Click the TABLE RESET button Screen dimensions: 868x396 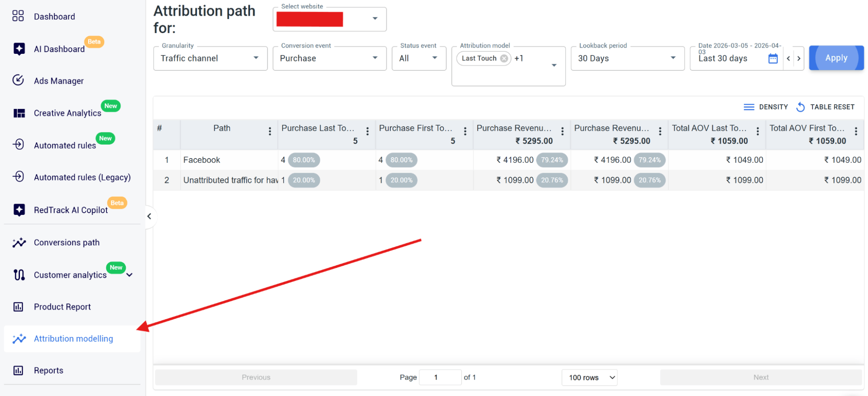[x=825, y=107]
